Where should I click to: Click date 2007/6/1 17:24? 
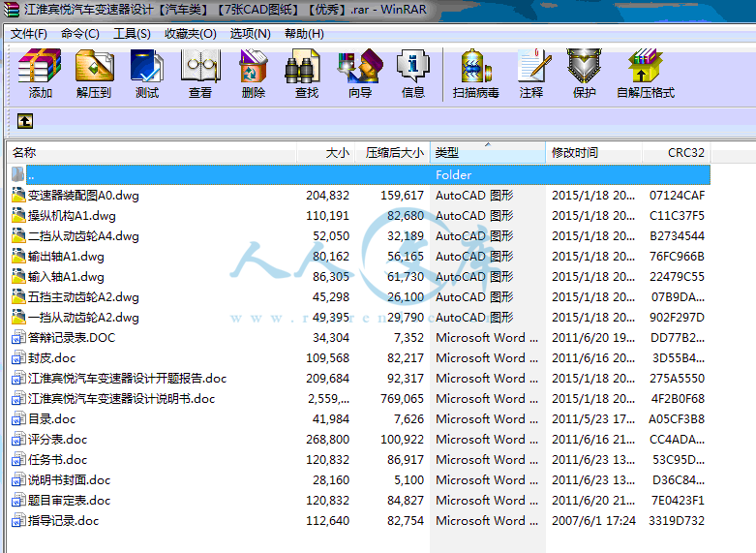point(593,520)
